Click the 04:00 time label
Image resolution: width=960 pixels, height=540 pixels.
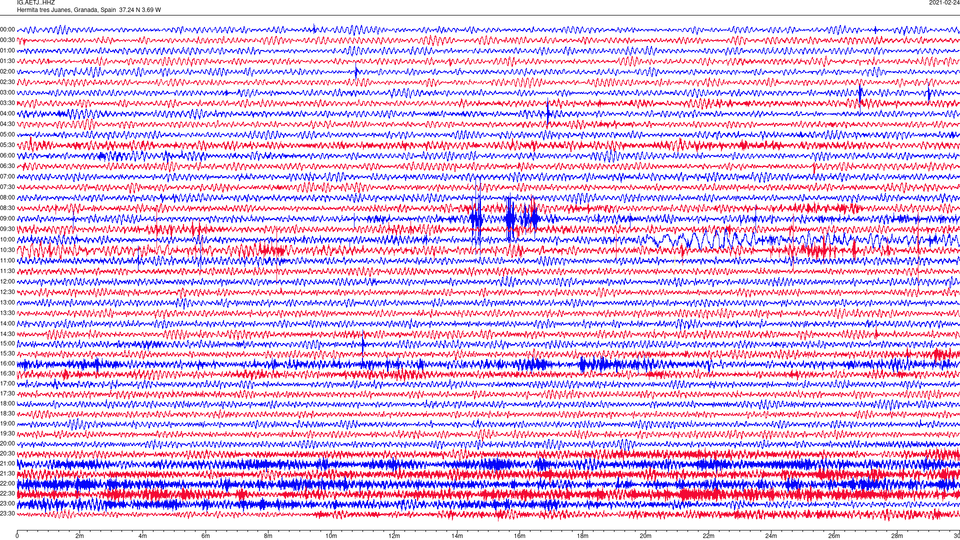7,113
